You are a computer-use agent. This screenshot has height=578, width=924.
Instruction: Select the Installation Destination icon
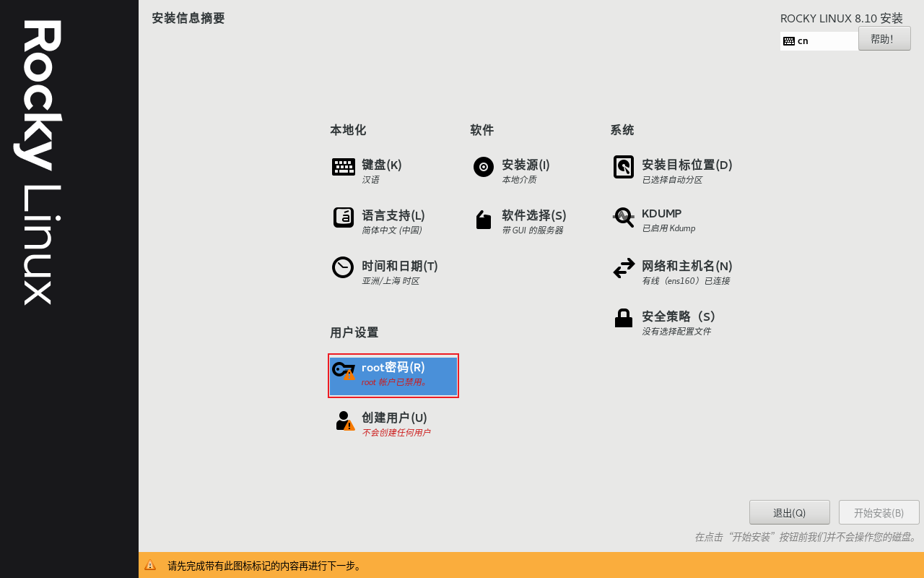(623, 167)
